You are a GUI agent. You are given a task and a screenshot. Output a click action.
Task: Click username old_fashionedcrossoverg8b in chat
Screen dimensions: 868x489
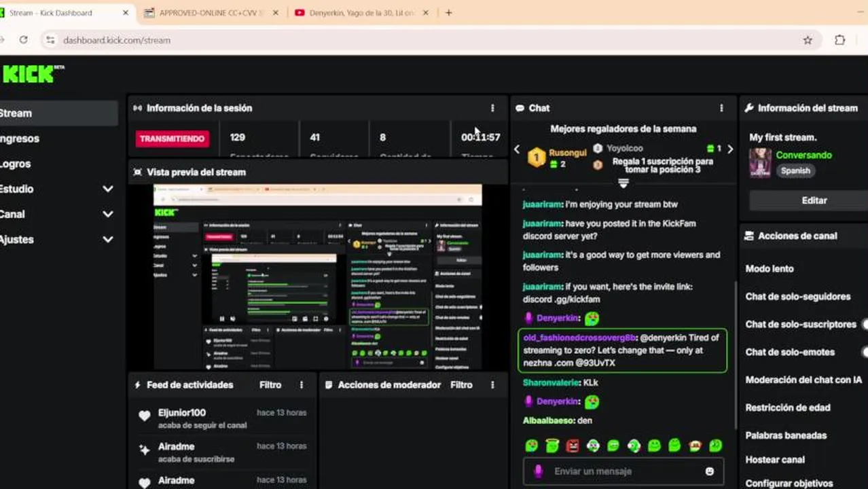tap(579, 338)
